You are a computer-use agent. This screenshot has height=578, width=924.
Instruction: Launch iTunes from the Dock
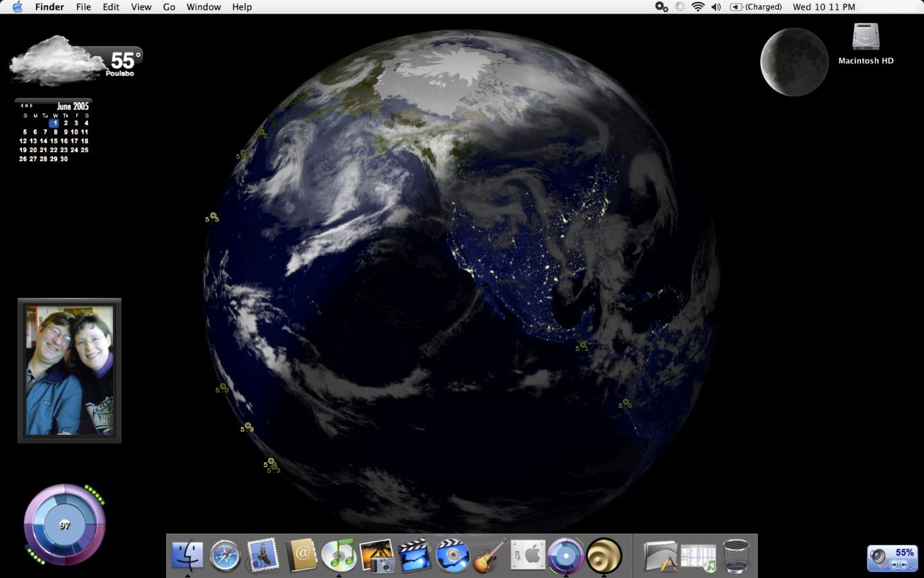(x=339, y=555)
